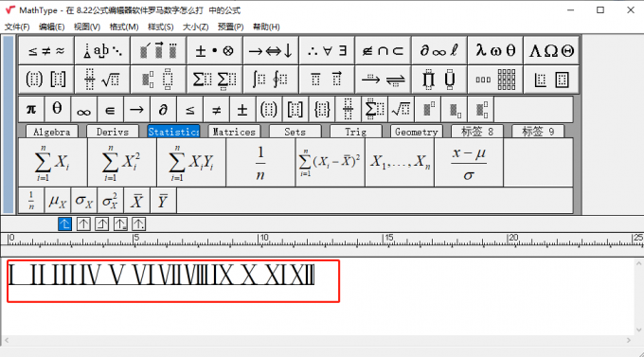Insert (x − μ) over σ expression
644x357 pixels.
tap(469, 163)
